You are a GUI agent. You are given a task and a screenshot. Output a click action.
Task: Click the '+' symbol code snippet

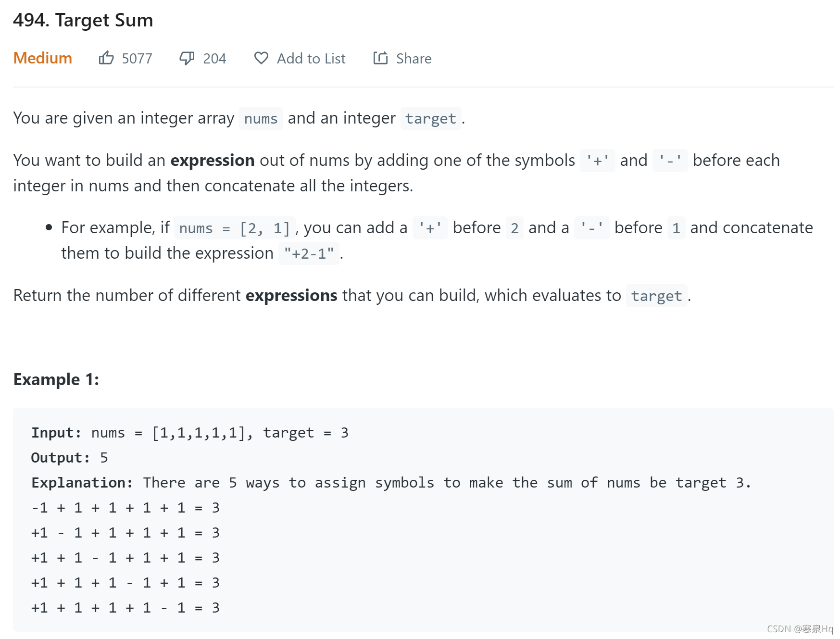click(597, 161)
